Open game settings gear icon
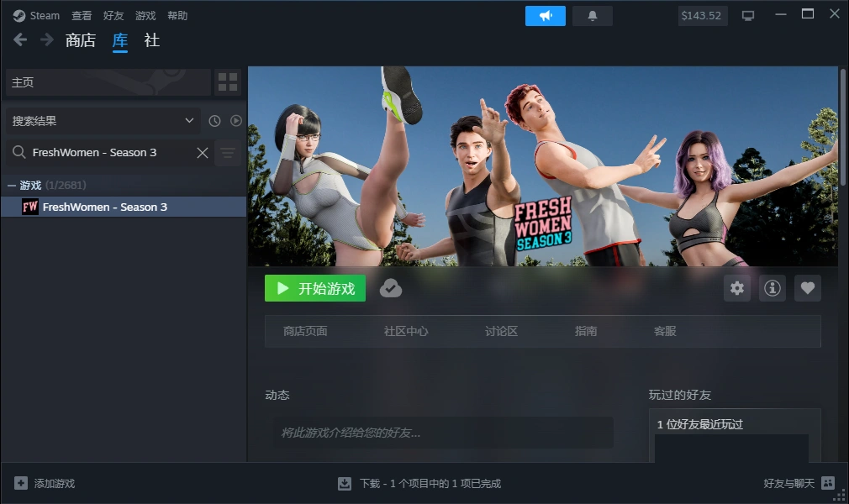The height and width of the screenshot is (504, 849). tap(737, 288)
